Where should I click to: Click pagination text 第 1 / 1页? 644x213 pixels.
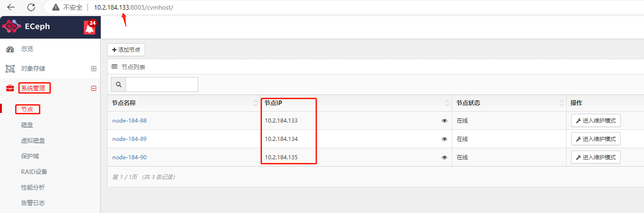coord(125,177)
